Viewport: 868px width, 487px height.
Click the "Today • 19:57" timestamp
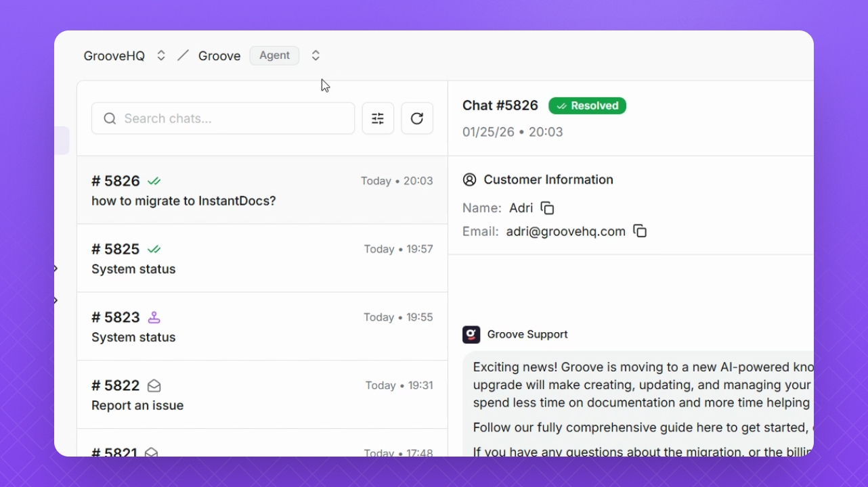click(399, 250)
